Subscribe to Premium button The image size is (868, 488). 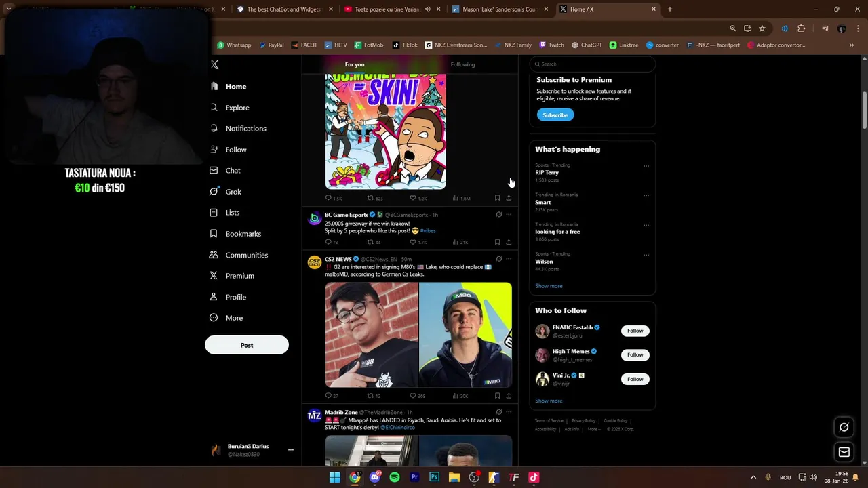point(555,115)
